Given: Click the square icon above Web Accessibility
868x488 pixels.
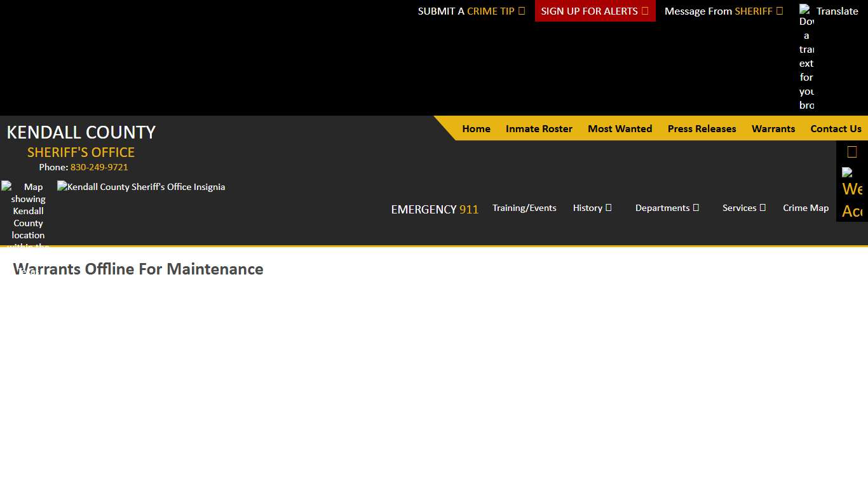Looking at the screenshot, I should tap(851, 151).
